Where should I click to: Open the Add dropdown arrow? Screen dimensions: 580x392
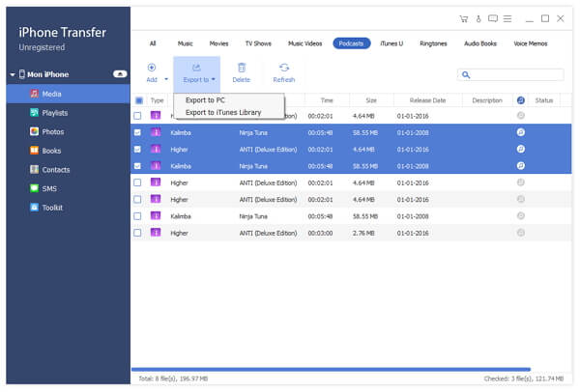coord(166,79)
